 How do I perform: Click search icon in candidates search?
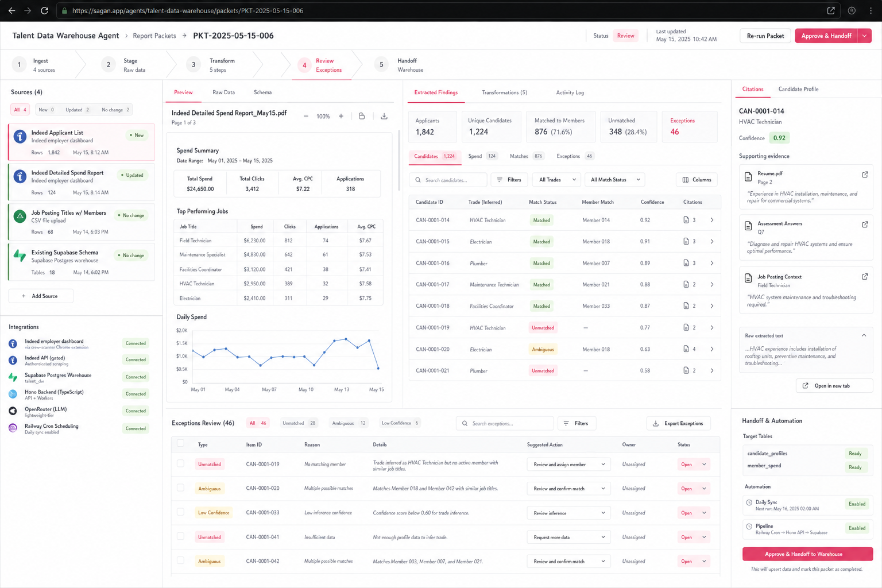(417, 180)
